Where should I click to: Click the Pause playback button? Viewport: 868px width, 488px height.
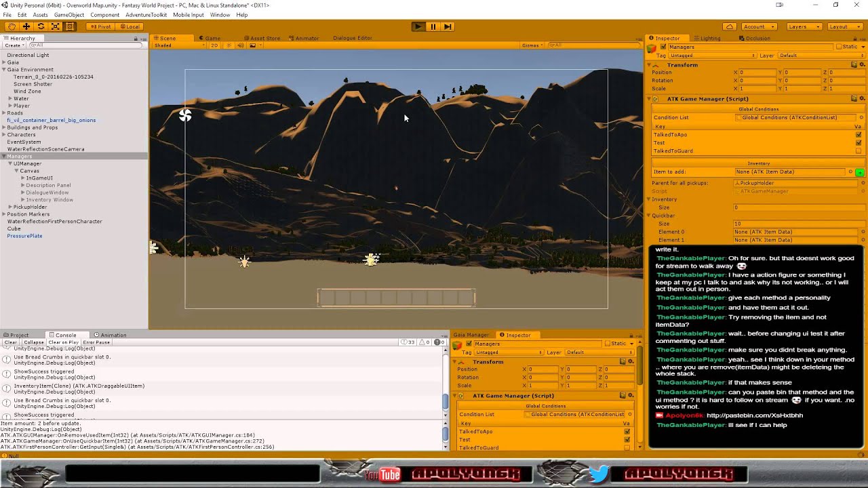click(433, 26)
